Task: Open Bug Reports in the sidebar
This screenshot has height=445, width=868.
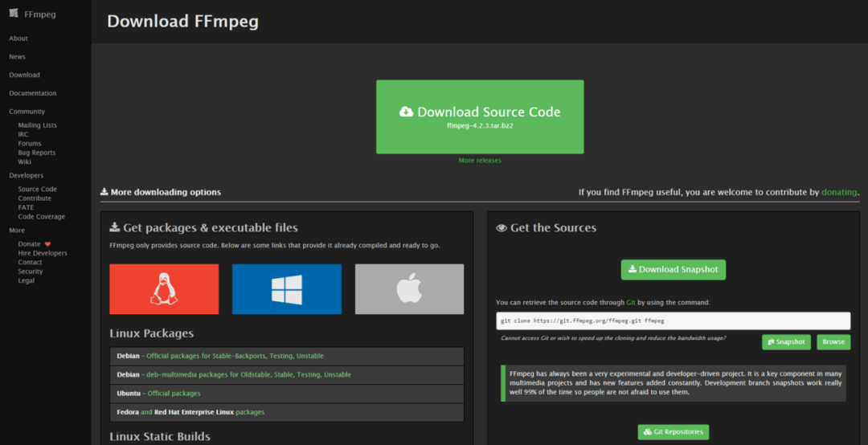Action: tap(36, 153)
